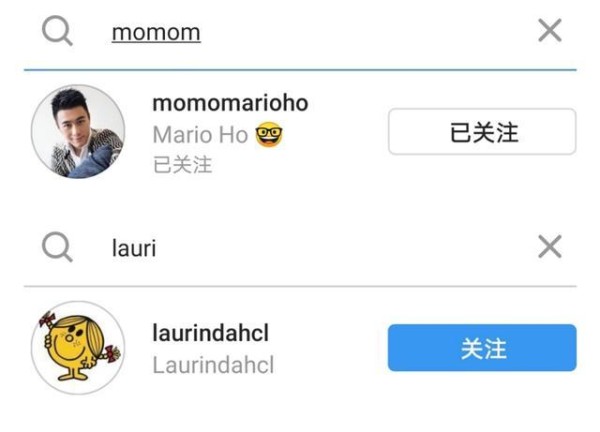Open laurindahcl's cartoon avatar

78,348
